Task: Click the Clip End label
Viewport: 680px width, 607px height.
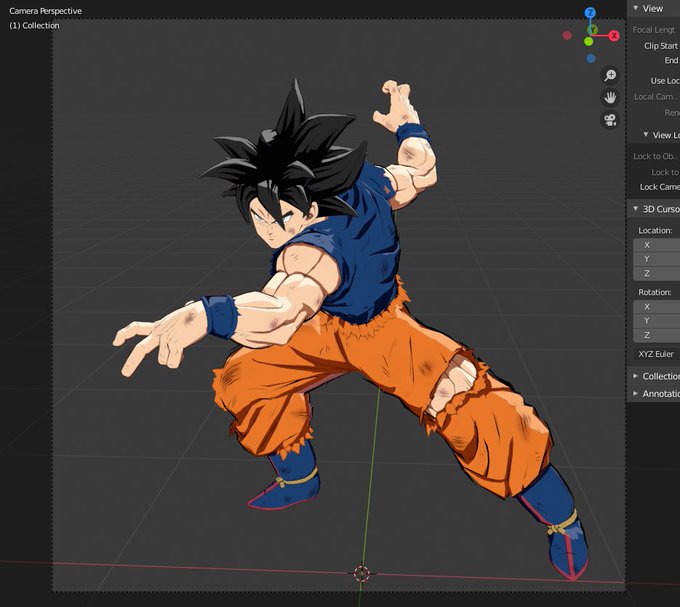Action: pos(671,60)
